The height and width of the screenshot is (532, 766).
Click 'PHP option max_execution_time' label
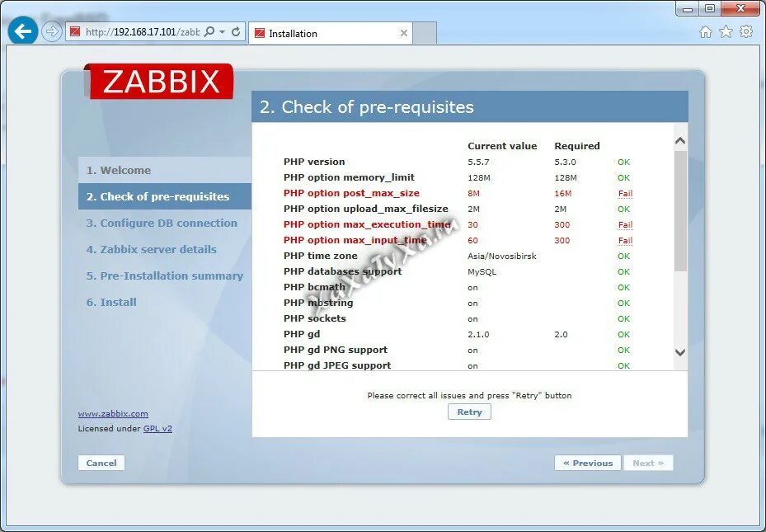point(367,224)
